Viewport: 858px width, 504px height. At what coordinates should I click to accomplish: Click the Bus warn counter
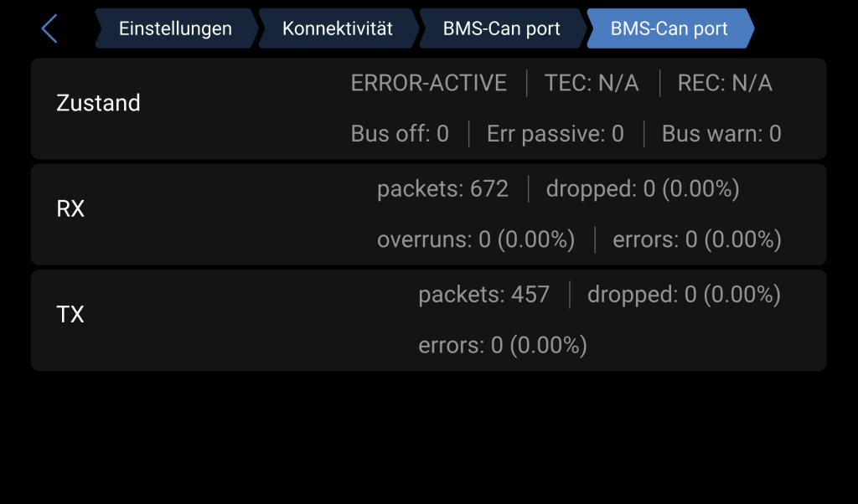tap(721, 134)
